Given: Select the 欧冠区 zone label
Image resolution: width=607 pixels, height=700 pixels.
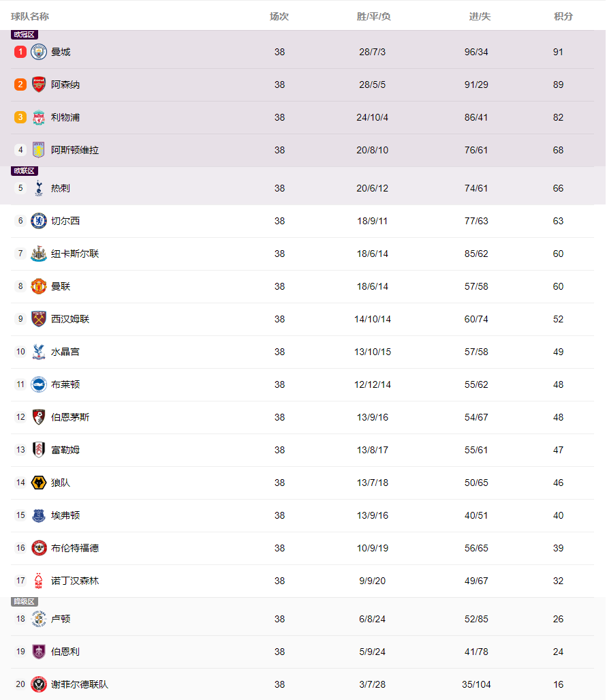Looking at the screenshot, I should (x=24, y=35).
